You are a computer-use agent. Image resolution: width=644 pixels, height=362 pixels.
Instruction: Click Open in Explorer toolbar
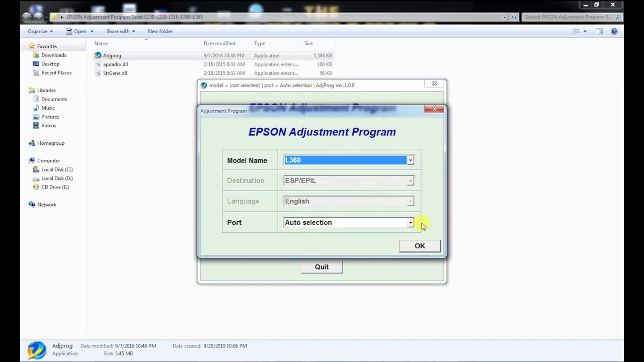coord(76,31)
